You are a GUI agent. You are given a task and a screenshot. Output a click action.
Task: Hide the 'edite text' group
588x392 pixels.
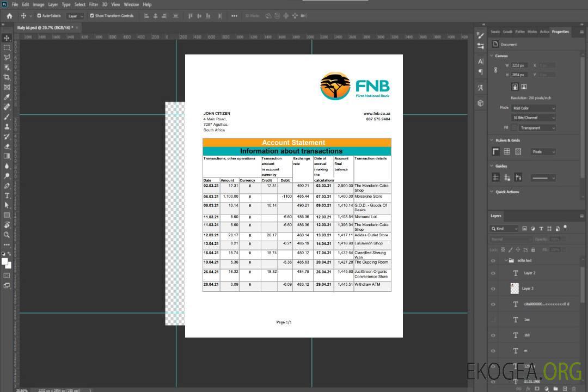[493, 260]
